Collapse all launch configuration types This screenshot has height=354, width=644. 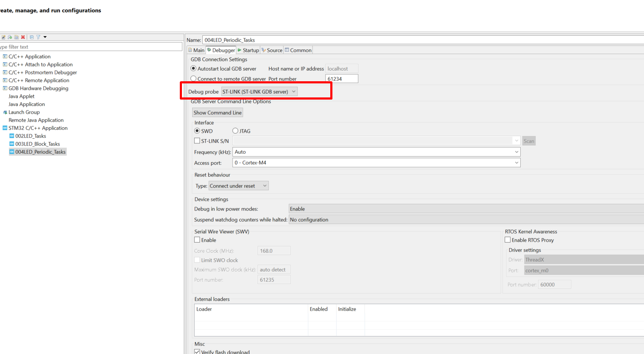(31, 37)
